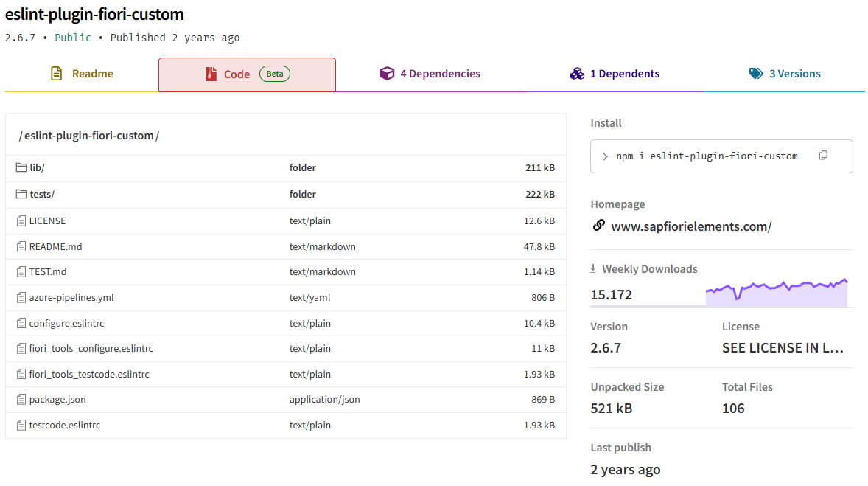868x486 pixels.
Task: Open fiori_tools_configure.eslintrc file
Action: pyautogui.click(x=91, y=349)
